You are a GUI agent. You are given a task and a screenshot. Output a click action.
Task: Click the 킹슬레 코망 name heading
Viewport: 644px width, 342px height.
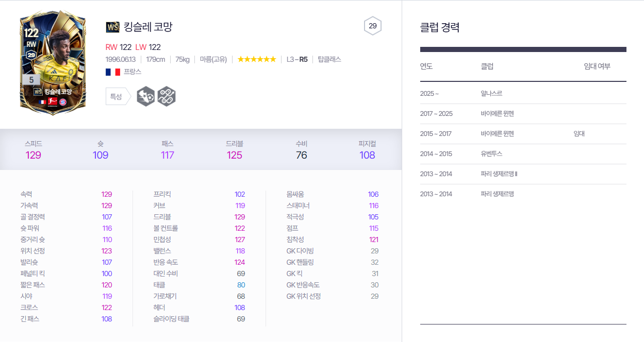pyautogui.click(x=148, y=27)
